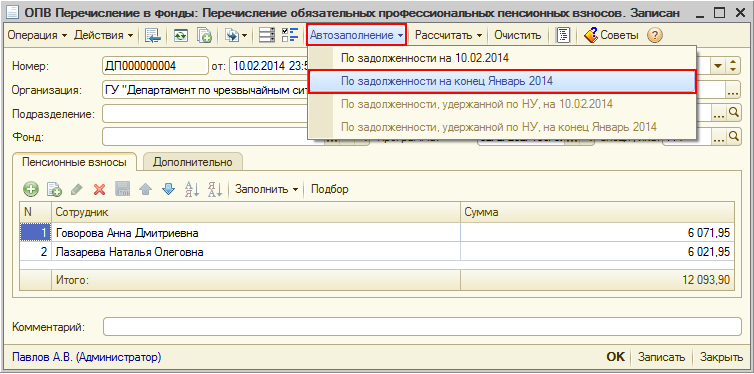Open the Рассчитать dropdown menu
Image resolution: width=754 pixels, height=374 pixels.
click(449, 35)
